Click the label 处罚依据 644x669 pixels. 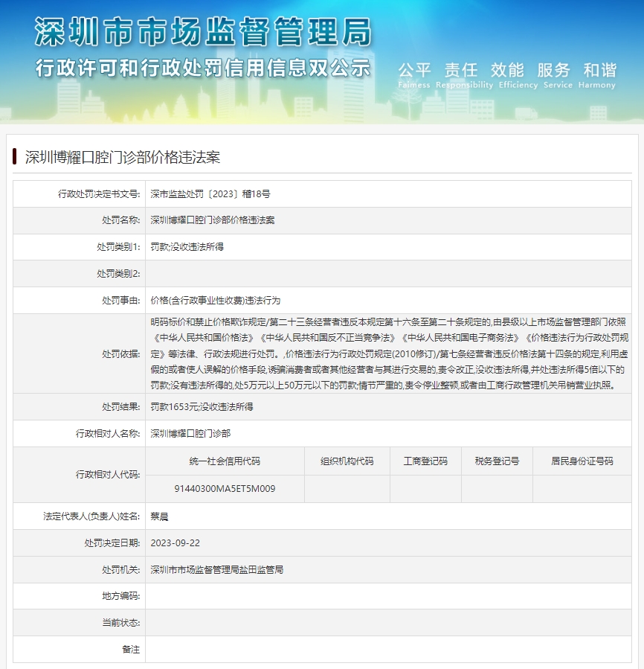pos(120,354)
